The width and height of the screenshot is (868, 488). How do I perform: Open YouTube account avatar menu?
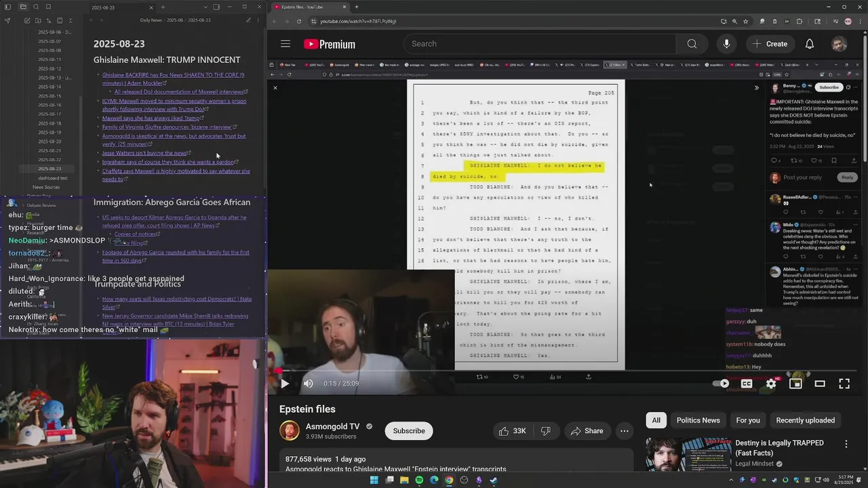point(840,44)
